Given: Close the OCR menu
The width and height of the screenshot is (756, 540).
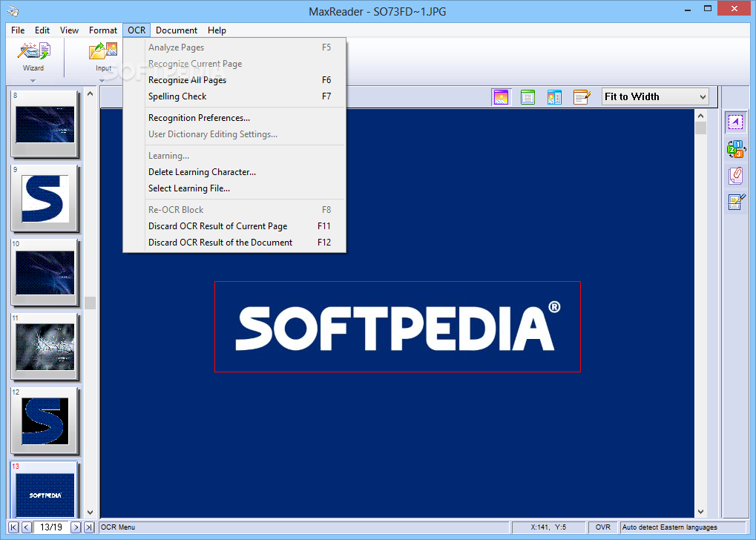Looking at the screenshot, I should click(137, 30).
